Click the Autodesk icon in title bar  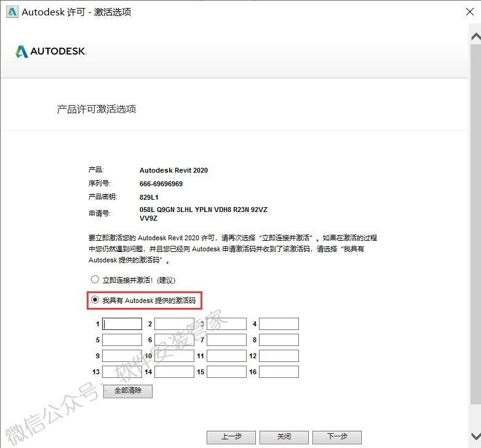click(11, 12)
